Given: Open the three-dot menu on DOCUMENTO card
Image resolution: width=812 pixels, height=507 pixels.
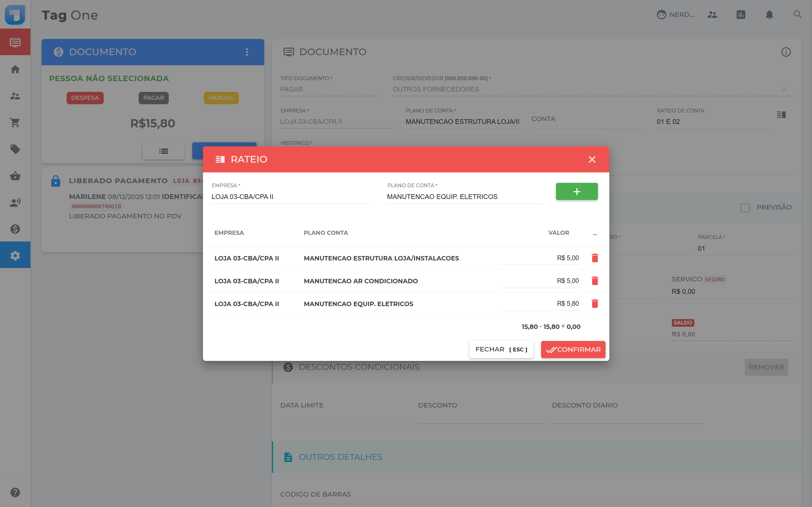Looking at the screenshot, I should [247, 52].
